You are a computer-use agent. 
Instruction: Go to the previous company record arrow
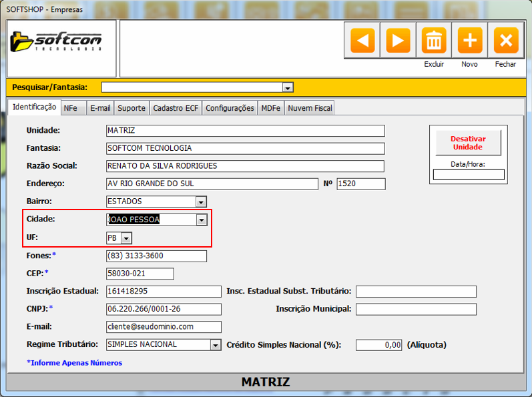click(362, 41)
